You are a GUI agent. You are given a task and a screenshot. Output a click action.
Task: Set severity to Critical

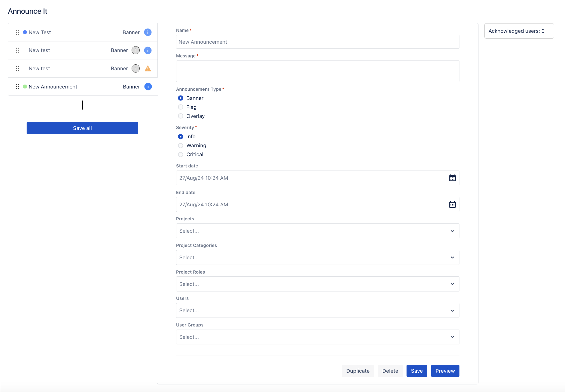pos(181,154)
